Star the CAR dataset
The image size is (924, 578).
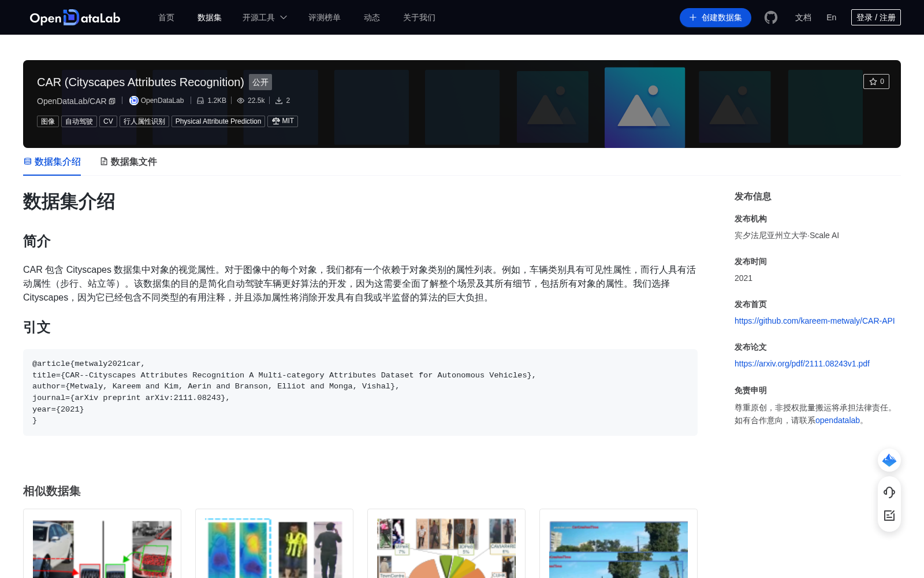[876, 81]
